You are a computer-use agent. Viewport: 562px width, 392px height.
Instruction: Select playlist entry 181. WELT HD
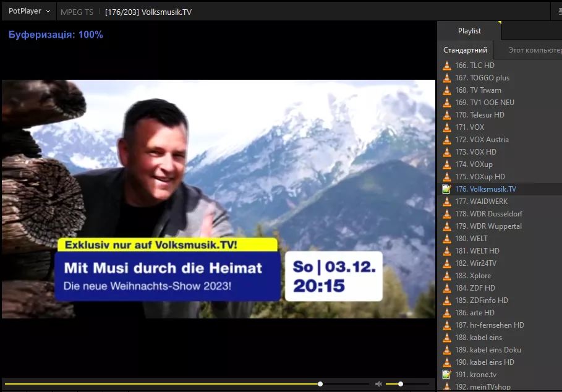coord(500,251)
